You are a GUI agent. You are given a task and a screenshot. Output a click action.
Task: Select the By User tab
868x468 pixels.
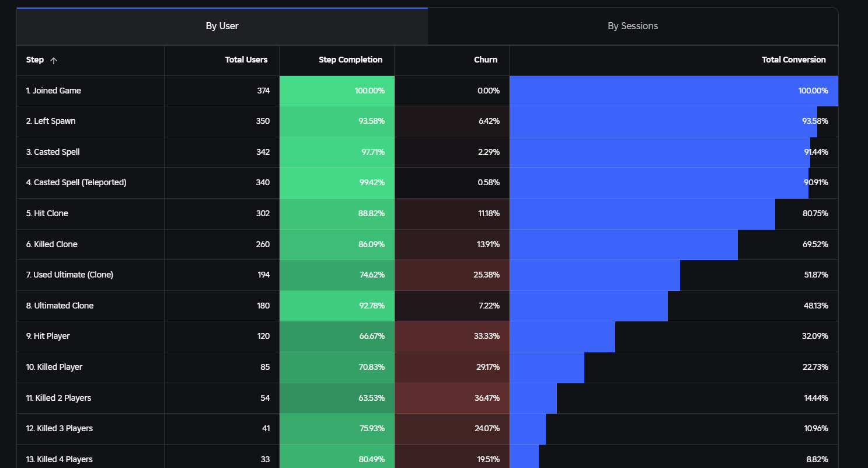222,26
